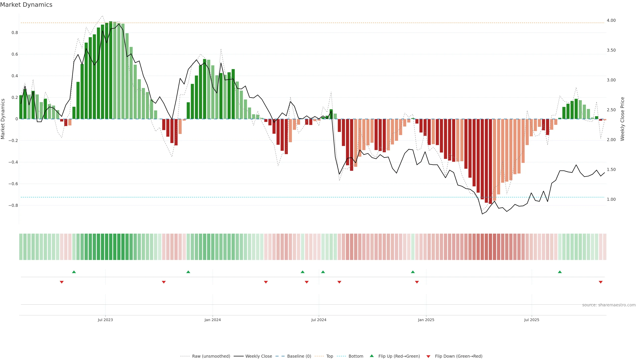The width and height of the screenshot is (644, 362).
Task: Click the green flip-up triangle after Jul 2025
Action: click(x=560, y=272)
